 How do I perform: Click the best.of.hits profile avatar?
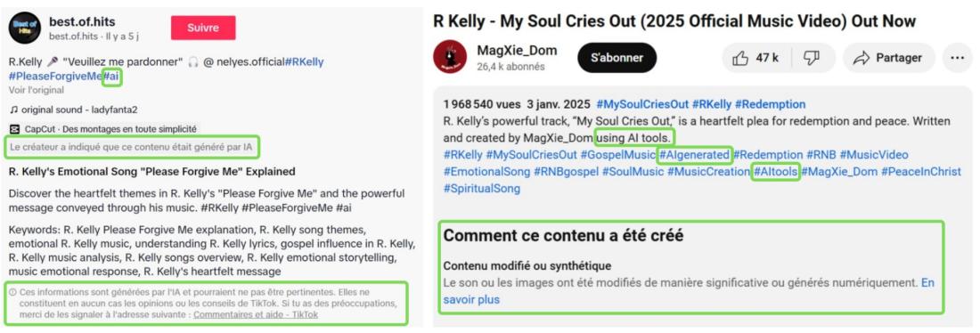click(x=24, y=28)
